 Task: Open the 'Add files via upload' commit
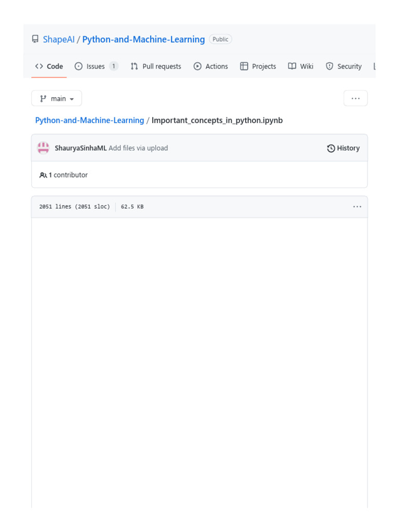tap(138, 148)
